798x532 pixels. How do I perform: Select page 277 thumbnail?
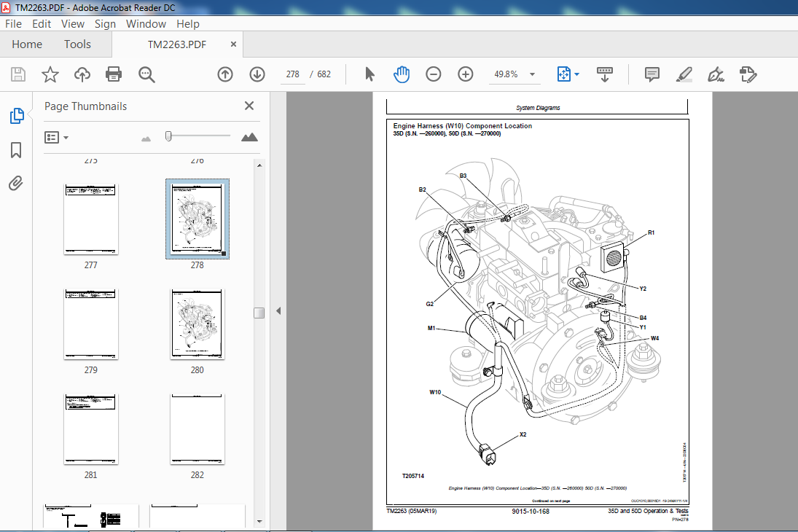click(x=91, y=219)
